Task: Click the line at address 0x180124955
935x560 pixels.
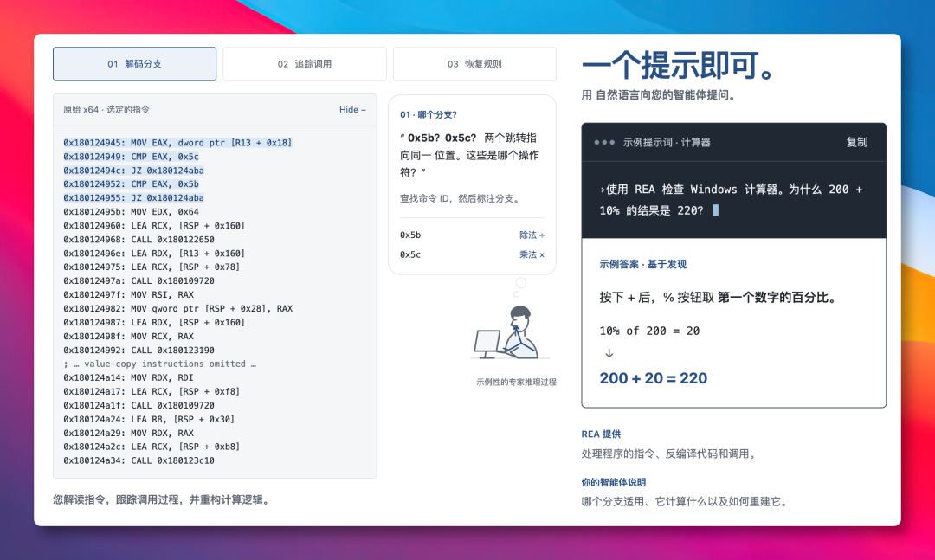Action: pos(133,197)
